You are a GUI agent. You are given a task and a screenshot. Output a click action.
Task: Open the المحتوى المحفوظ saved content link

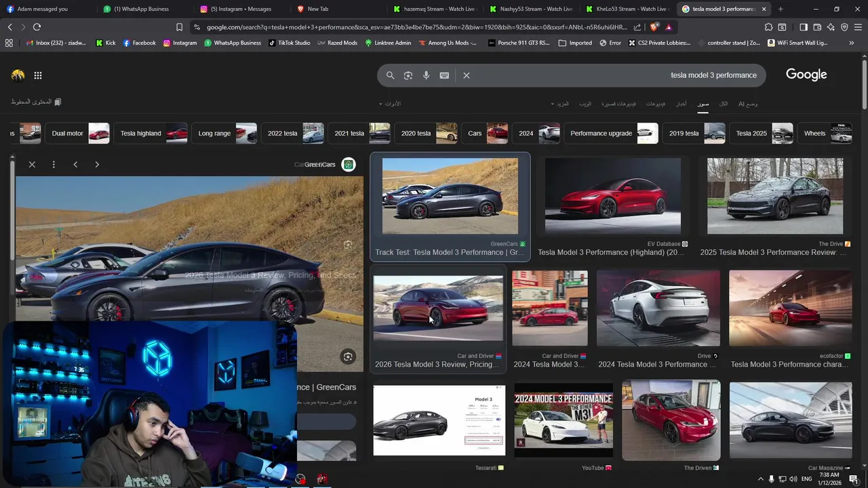[x=36, y=102]
